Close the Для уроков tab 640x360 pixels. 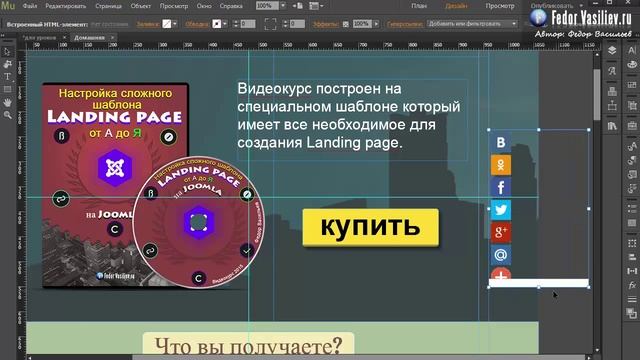coord(64,38)
